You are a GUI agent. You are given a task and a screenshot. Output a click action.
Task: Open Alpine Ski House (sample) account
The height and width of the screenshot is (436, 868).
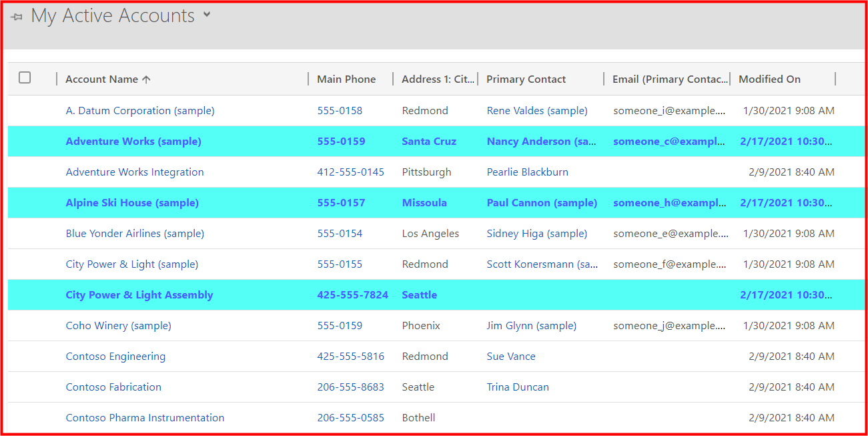(x=132, y=203)
